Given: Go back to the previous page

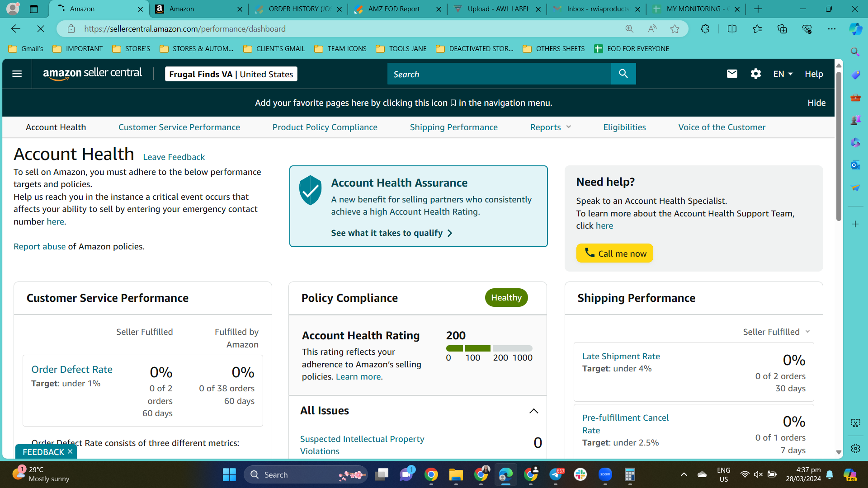Looking at the screenshot, I should point(16,29).
